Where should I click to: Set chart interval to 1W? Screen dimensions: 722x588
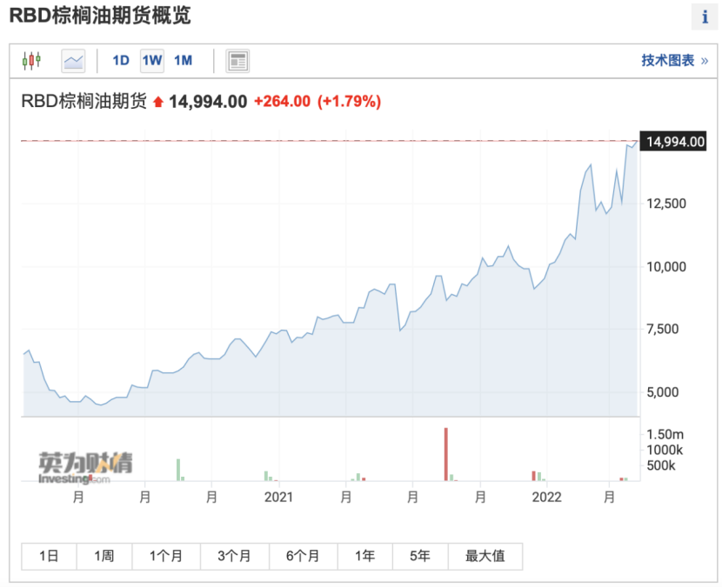152,61
